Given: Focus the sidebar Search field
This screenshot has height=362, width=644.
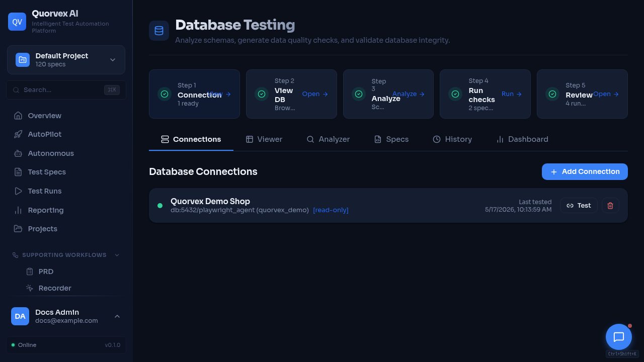Looking at the screenshot, I should pyautogui.click(x=66, y=89).
